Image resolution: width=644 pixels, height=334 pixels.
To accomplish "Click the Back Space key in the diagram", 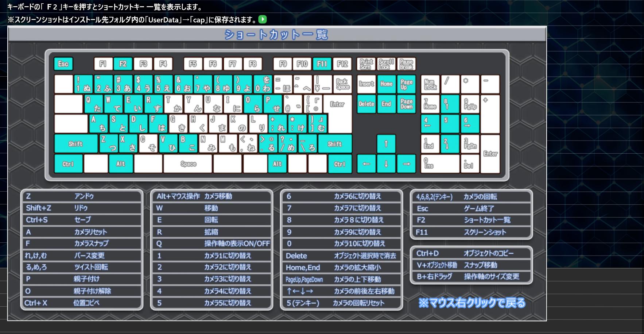I will [342, 84].
